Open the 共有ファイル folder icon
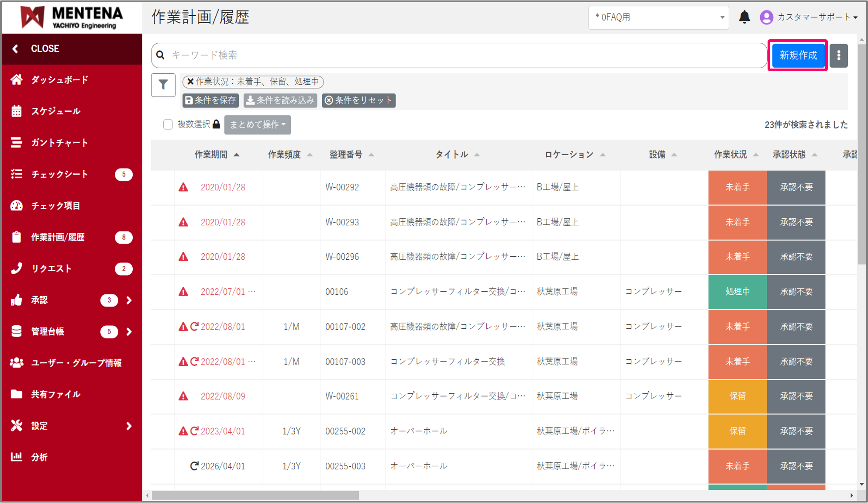 pyautogui.click(x=17, y=394)
